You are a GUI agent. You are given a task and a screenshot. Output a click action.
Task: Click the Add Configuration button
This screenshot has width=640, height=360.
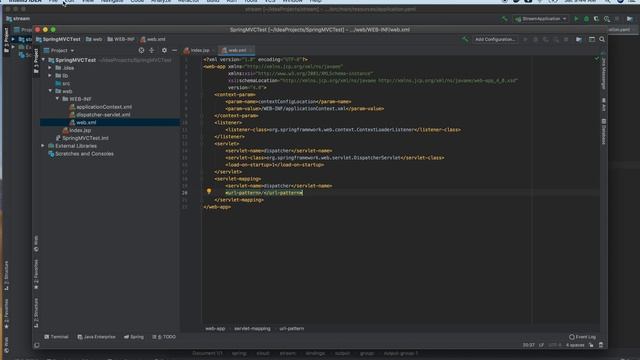495,39
